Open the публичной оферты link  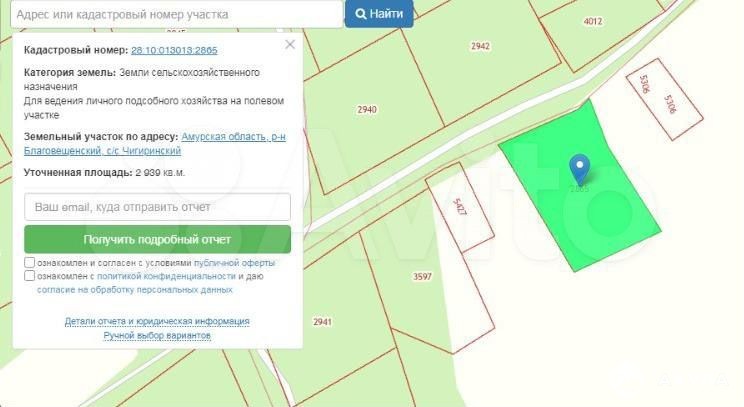(x=234, y=263)
